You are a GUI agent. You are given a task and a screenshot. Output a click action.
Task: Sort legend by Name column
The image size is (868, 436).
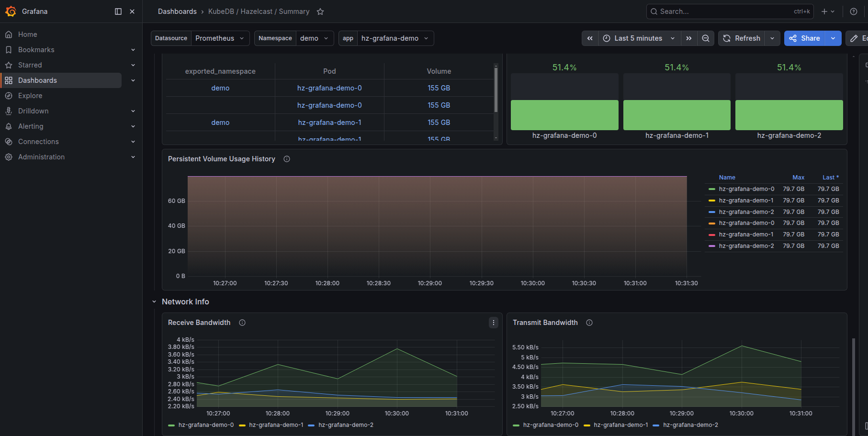point(727,178)
